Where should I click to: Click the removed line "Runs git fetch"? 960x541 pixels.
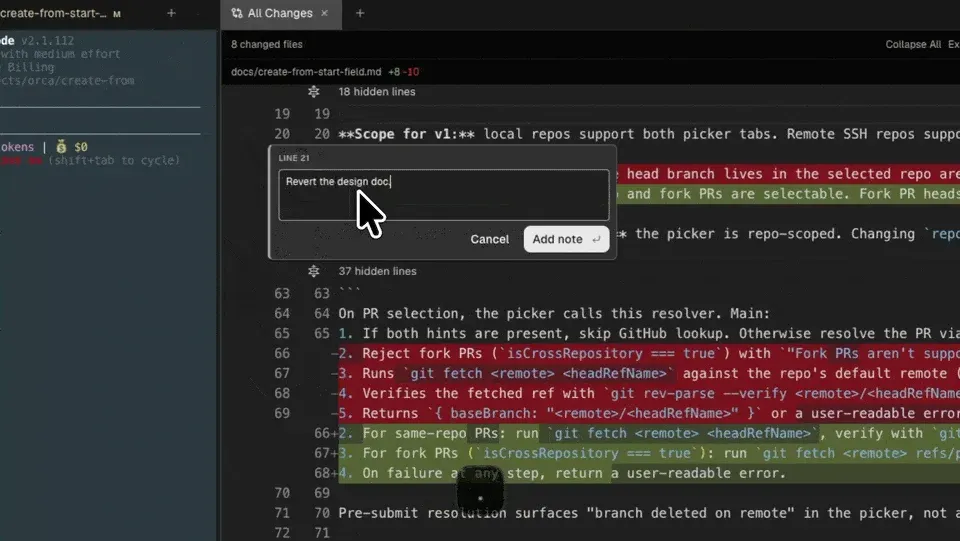(x=649, y=373)
